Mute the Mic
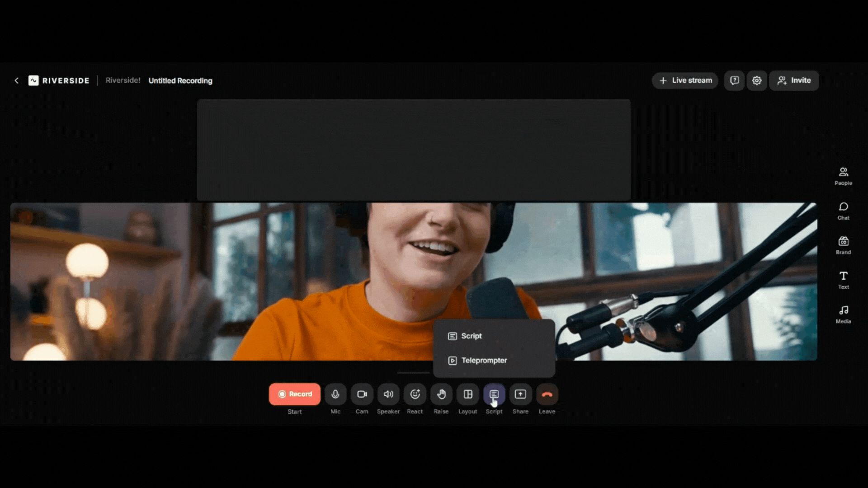The height and width of the screenshot is (488, 868). point(335,394)
